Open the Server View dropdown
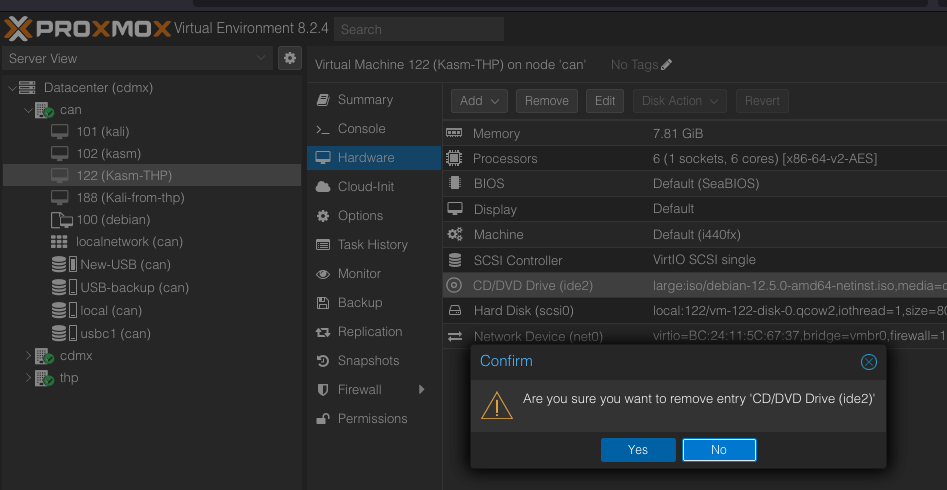This screenshot has width=947, height=490. (x=137, y=58)
